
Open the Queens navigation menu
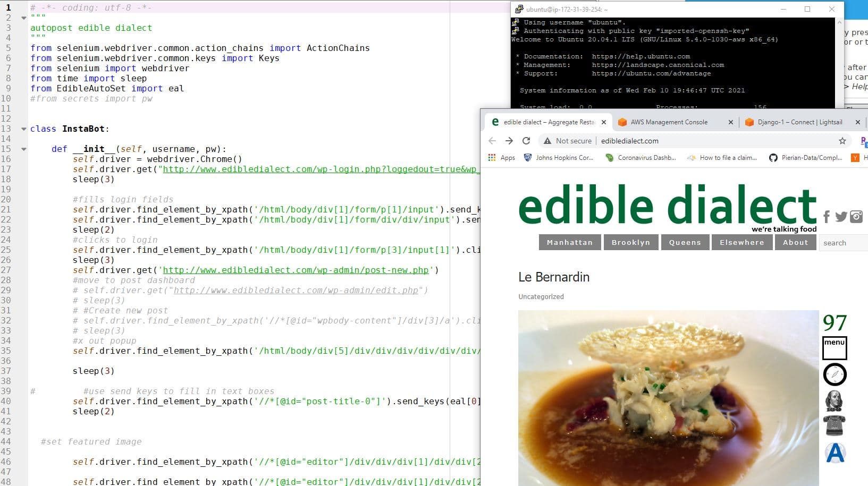(x=685, y=242)
